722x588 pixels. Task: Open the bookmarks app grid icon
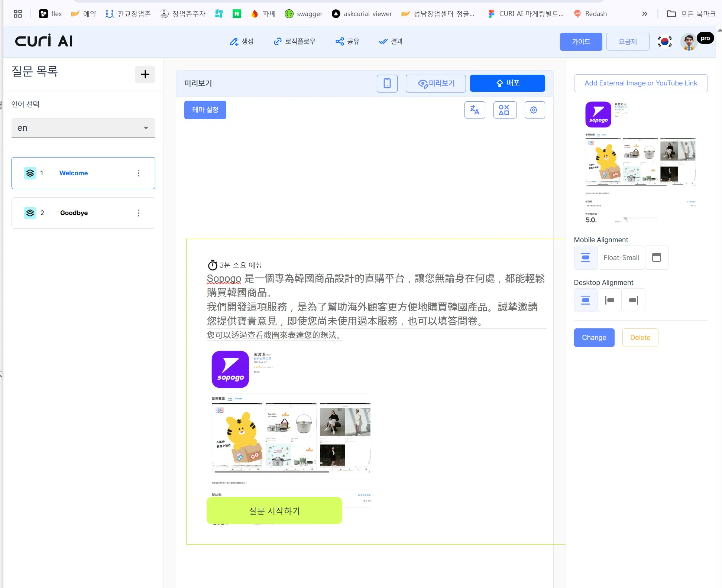[x=17, y=14]
